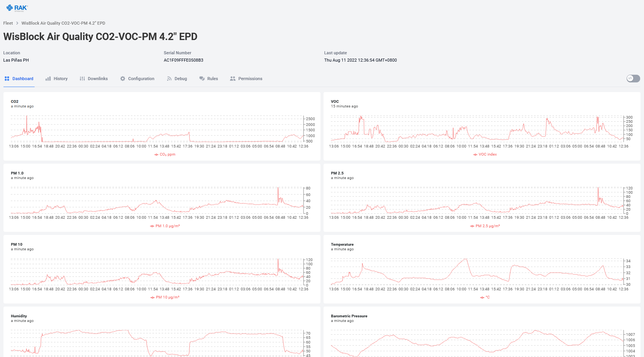Image resolution: width=644 pixels, height=357 pixels.
Task: Toggle the PM 2.5 µg/m³ legend series
Action: [485, 226]
